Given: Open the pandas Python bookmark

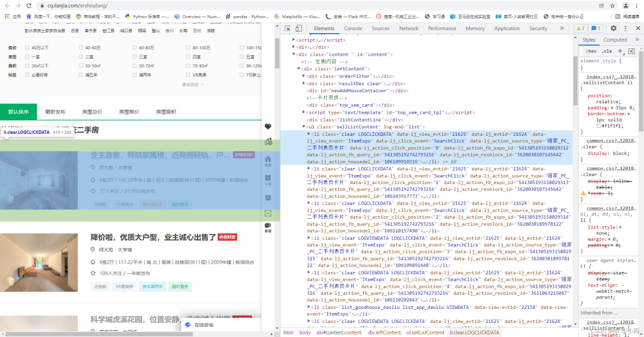Looking at the screenshot, I should tap(247, 16).
